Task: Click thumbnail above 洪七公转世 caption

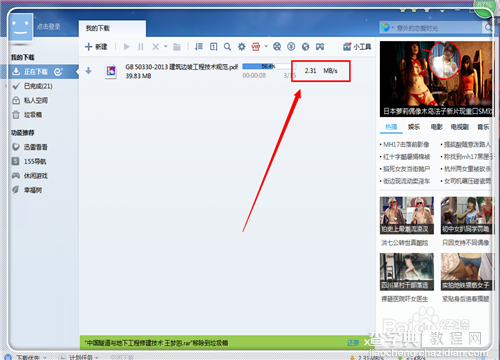Action: click(x=407, y=215)
